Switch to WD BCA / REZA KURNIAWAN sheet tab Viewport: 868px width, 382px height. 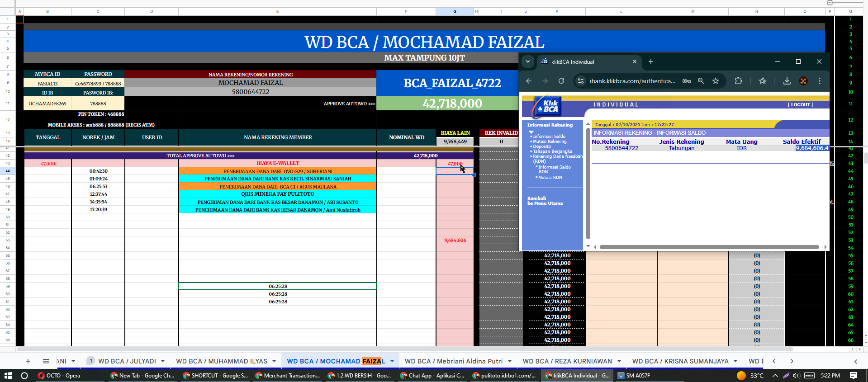[x=567, y=361]
